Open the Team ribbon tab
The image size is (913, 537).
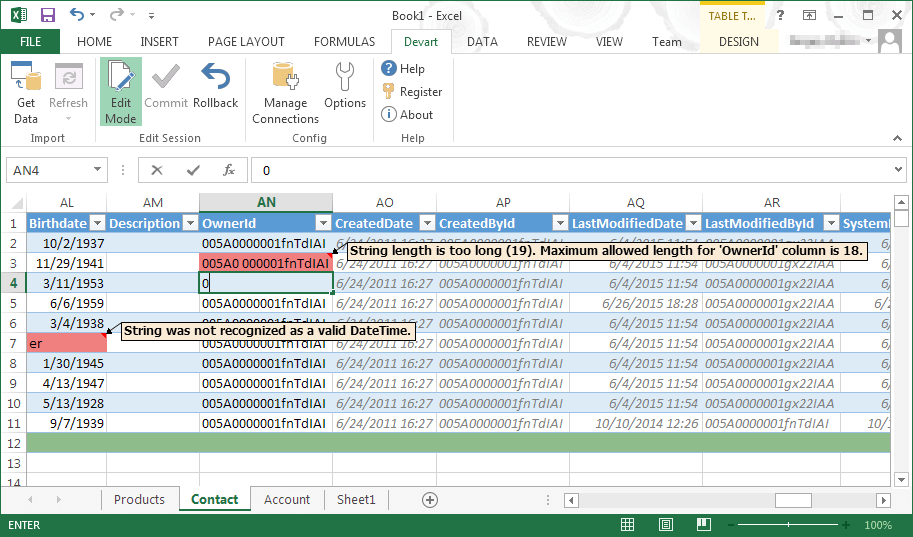click(667, 41)
